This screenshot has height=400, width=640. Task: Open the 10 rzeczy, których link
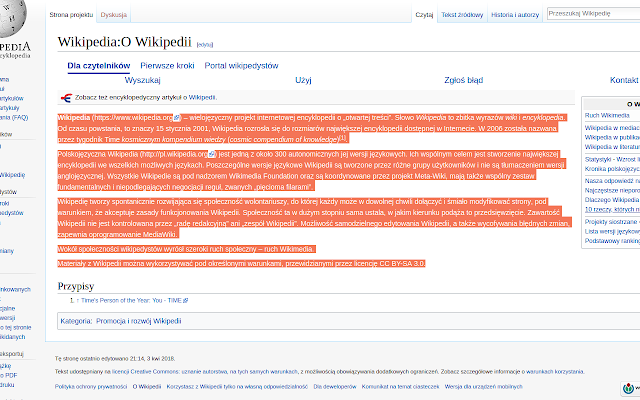click(612, 209)
